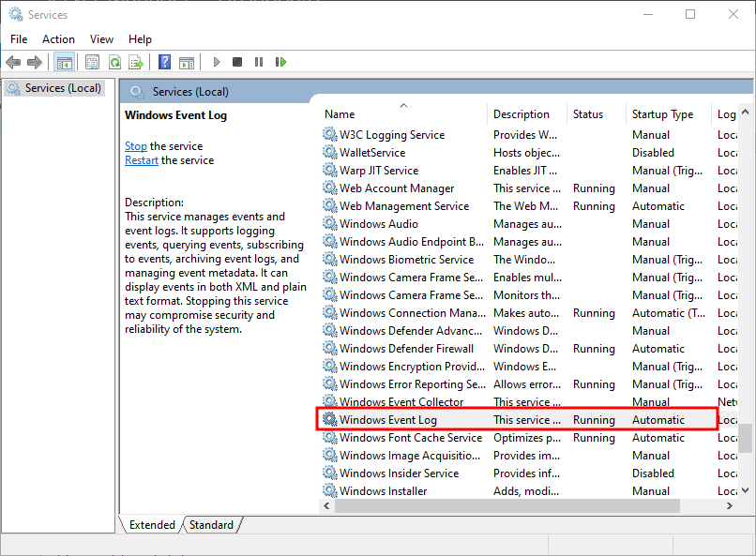Select the gear icon of Windows Audio
Image resolution: width=756 pixels, height=556 pixels.
tap(330, 223)
